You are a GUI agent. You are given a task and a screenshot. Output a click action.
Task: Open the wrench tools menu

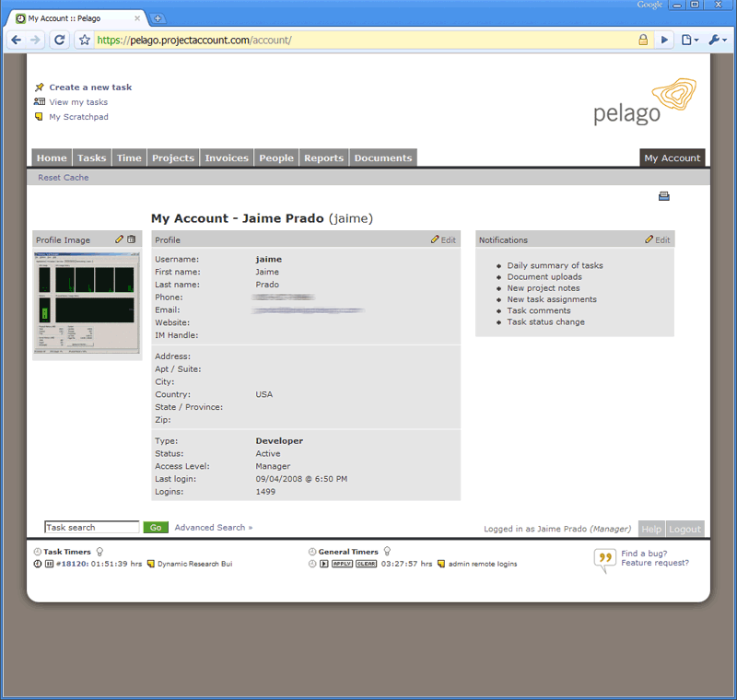pyautogui.click(x=718, y=40)
